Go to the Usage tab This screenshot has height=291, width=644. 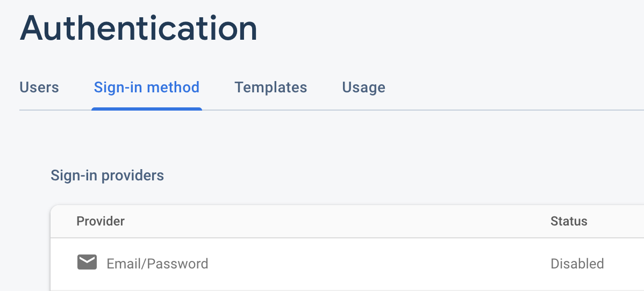point(363,87)
